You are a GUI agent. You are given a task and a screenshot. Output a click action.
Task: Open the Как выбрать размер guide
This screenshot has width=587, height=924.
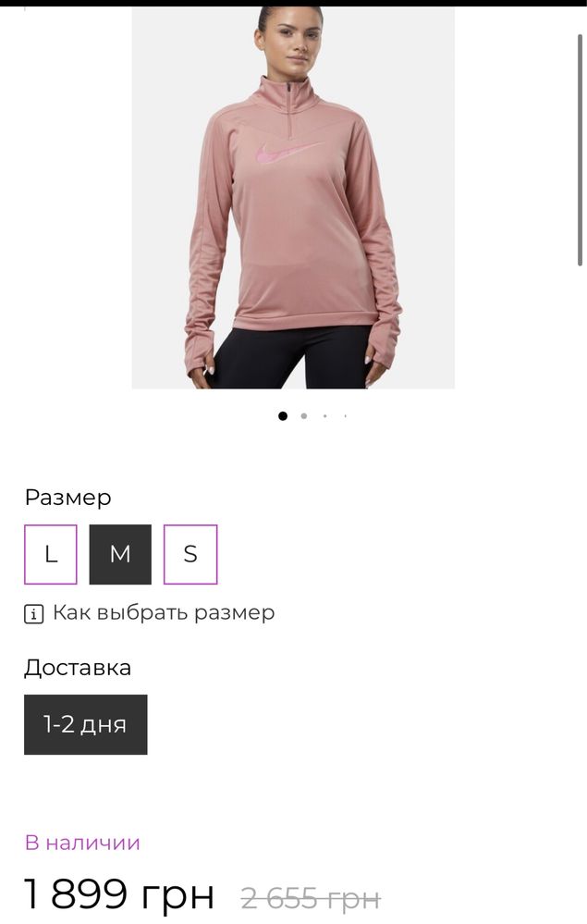(164, 613)
